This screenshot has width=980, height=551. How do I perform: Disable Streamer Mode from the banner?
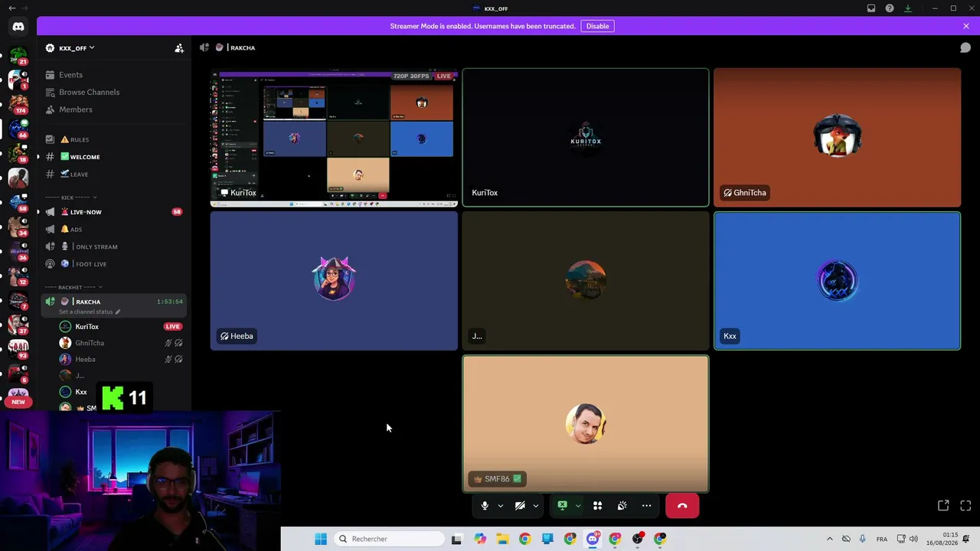click(x=597, y=26)
